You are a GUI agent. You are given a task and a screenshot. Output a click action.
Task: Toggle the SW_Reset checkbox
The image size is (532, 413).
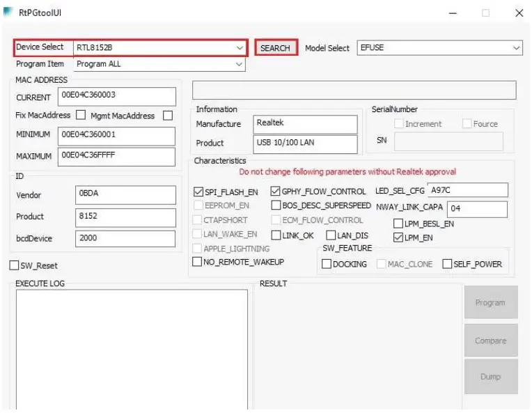14,265
